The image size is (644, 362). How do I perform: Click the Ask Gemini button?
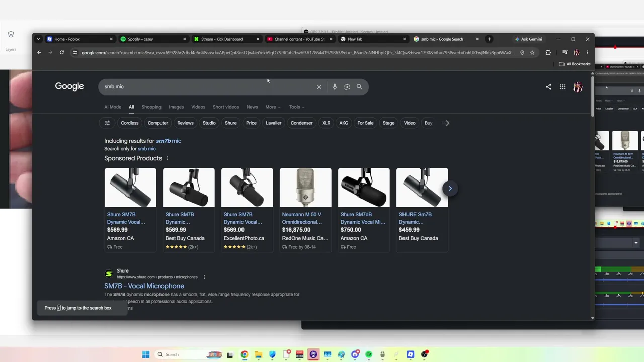point(528,39)
